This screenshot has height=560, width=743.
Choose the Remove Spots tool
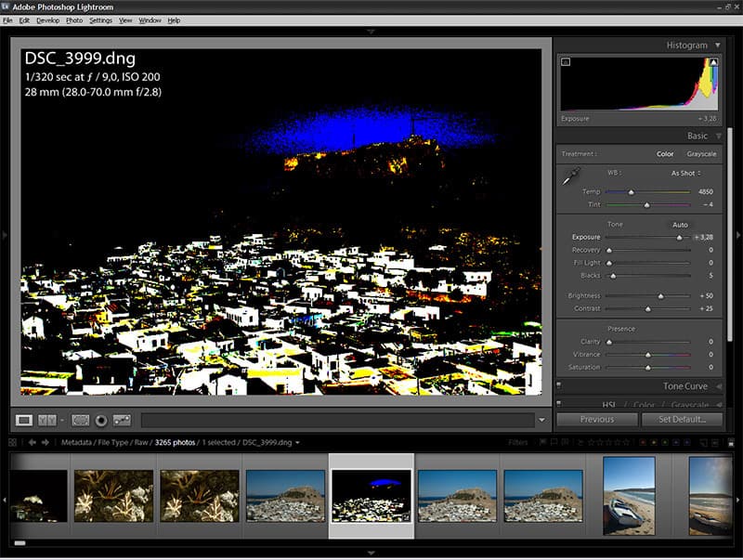click(122, 420)
